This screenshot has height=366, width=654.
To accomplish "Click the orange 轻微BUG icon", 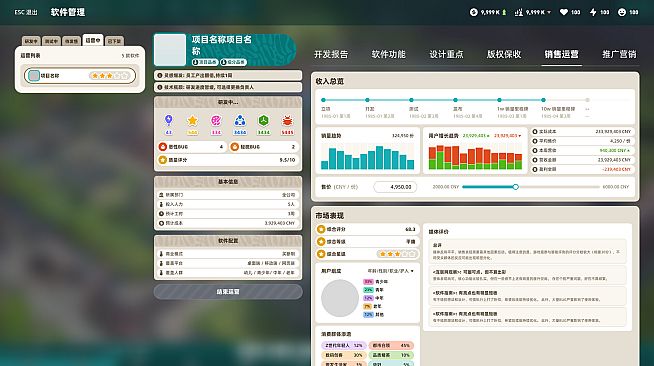I will point(235,147).
